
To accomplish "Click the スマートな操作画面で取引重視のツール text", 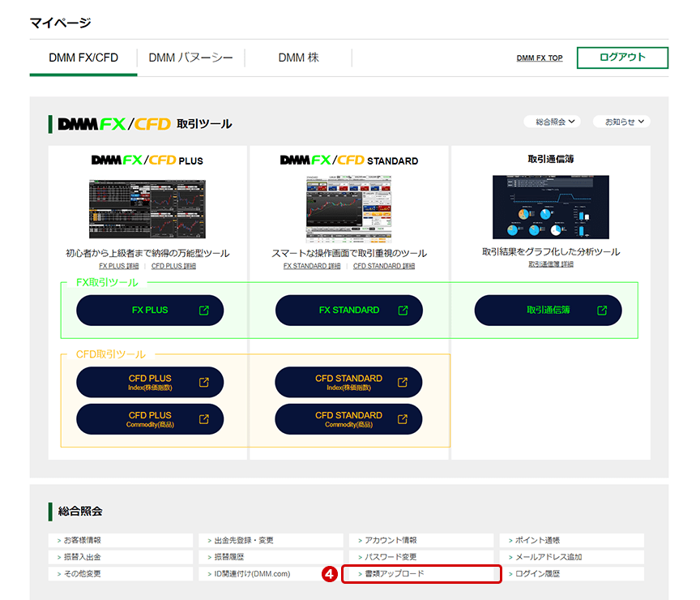I will coord(349,253).
